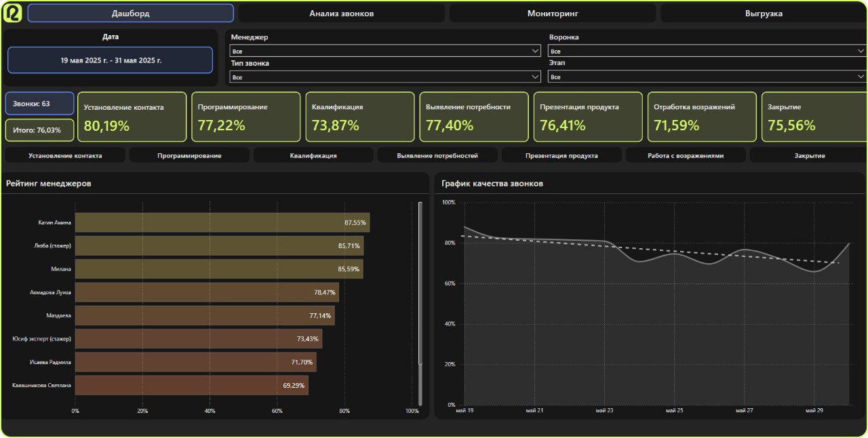Switch to the Анализ звонков tab
Image resolution: width=868 pixels, height=438 pixels.
click(x=341, y=14)
